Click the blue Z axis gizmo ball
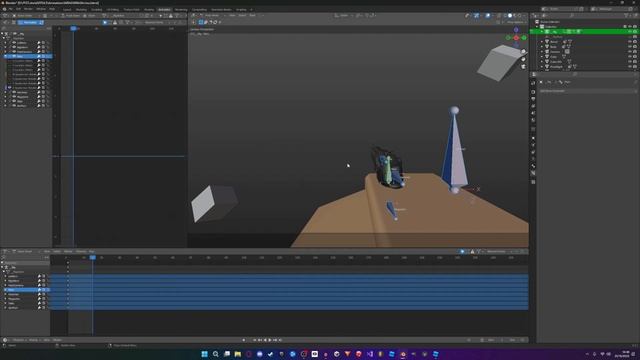 (516, 30)
